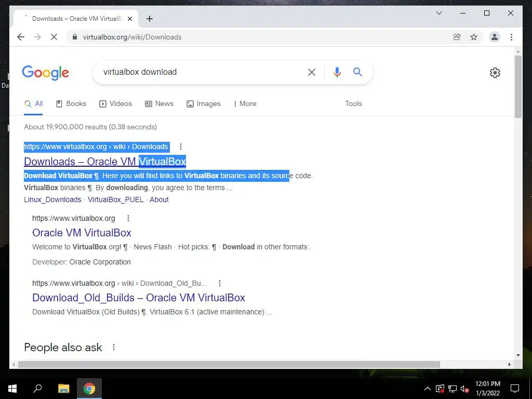532x399 pixels.
Task: Click Chrome icon in taskbar
Action: [89, 389]
